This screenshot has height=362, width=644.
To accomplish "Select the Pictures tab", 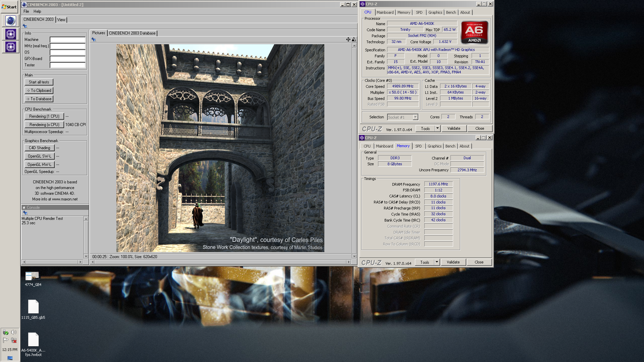I will (99, 33).
